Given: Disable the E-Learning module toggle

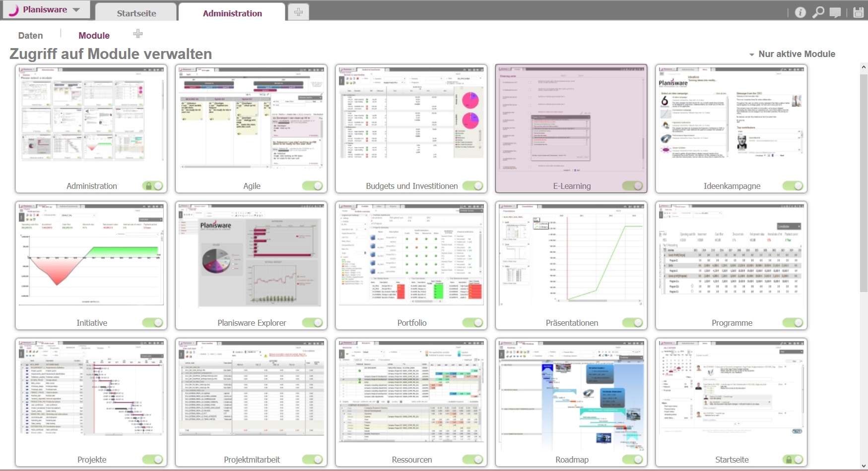Looking at the screenshot, I should 633,184.
